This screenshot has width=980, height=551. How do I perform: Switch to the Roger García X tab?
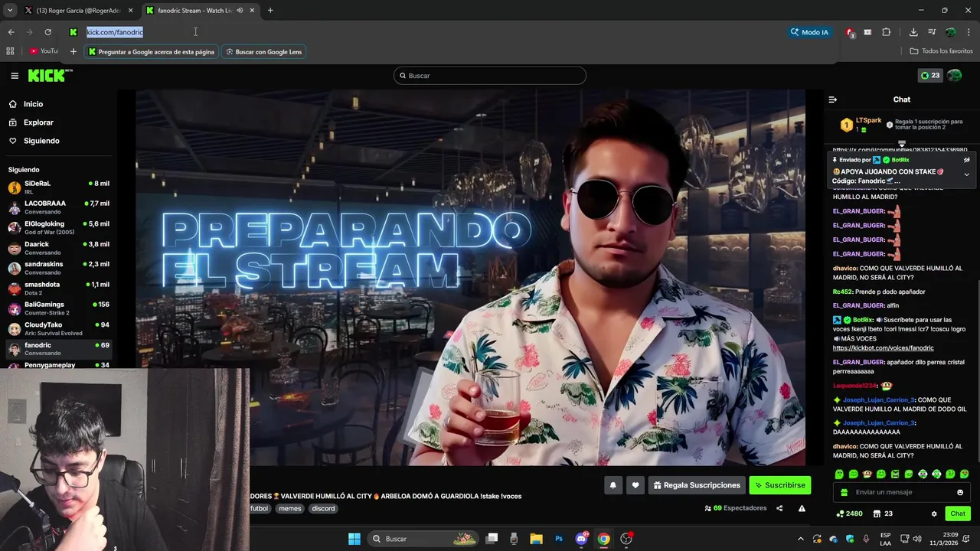coord(79,11)
